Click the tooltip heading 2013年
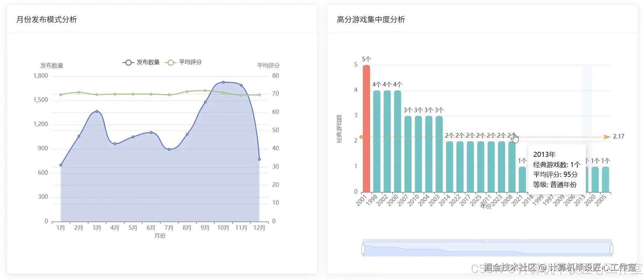The image size is (644, 280). 544,155
